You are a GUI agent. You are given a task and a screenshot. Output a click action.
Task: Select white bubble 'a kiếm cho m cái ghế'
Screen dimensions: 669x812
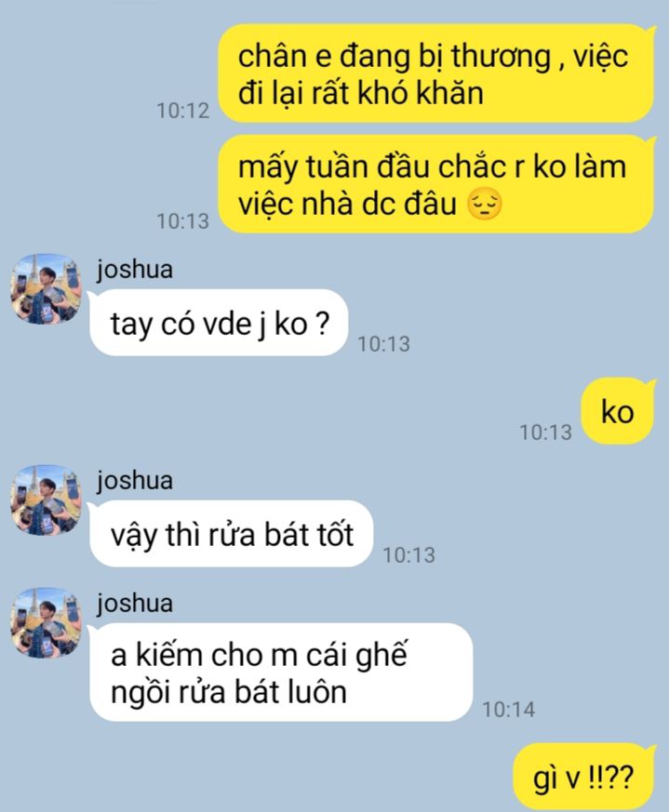[280, 672]
